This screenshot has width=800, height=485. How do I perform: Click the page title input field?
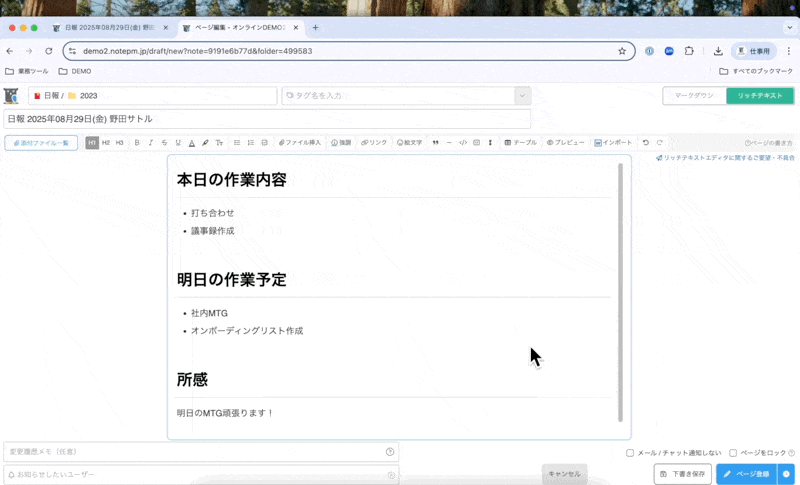[266, 119]
